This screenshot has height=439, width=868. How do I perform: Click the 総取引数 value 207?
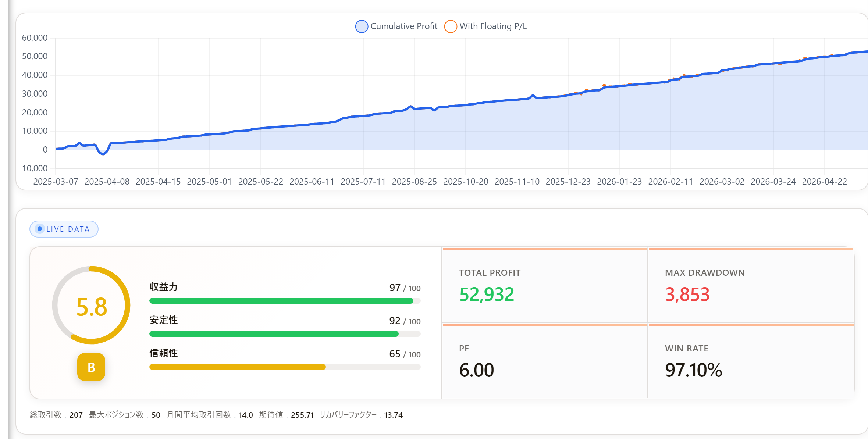click(76, 415)
